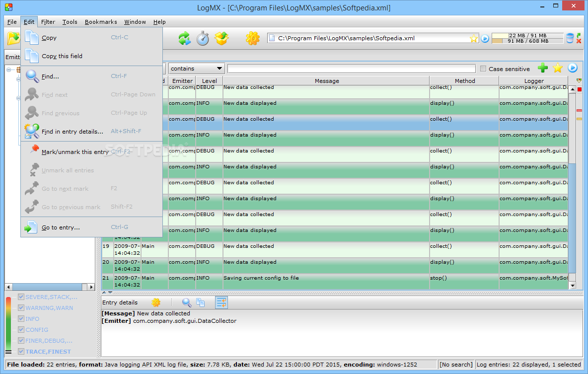Toggle the SEVERE,STACK level checkbox

[21, 297]
